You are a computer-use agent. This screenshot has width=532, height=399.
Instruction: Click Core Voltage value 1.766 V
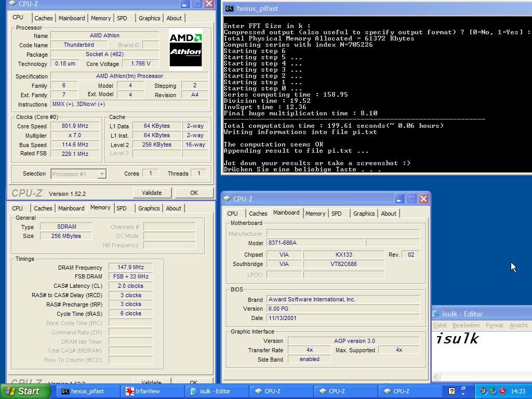[x=140, y=63]
